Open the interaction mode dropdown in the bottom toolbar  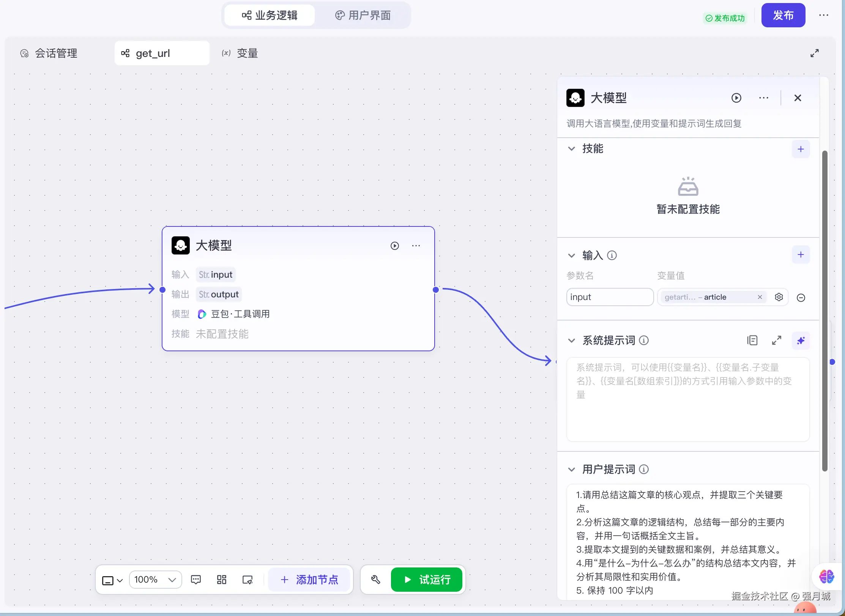click(x=112, y=580)
